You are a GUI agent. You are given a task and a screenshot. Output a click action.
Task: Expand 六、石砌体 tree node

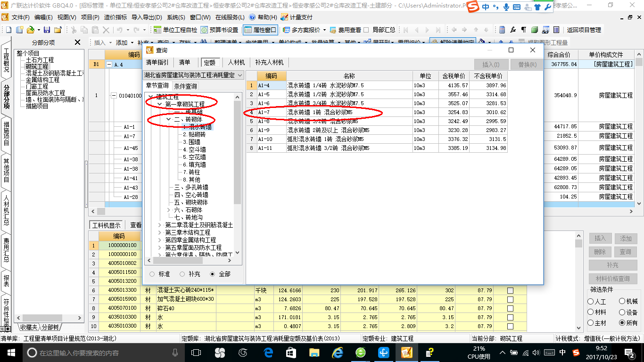pos(168,210)
